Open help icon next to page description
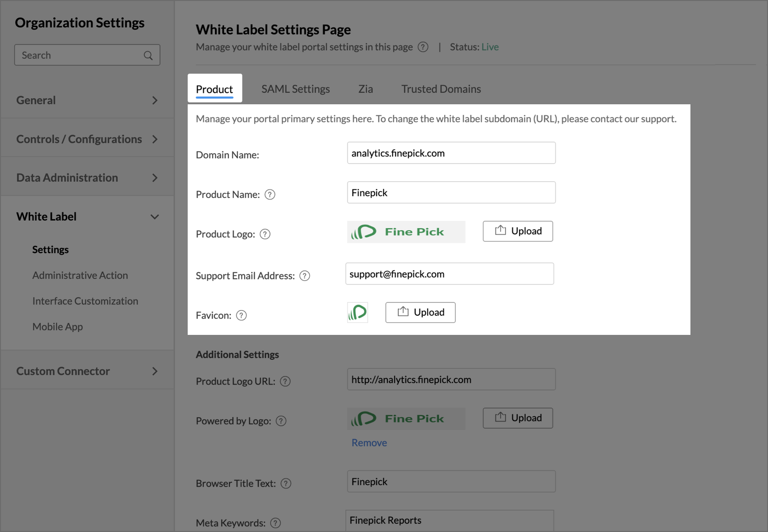 point(423,47)
